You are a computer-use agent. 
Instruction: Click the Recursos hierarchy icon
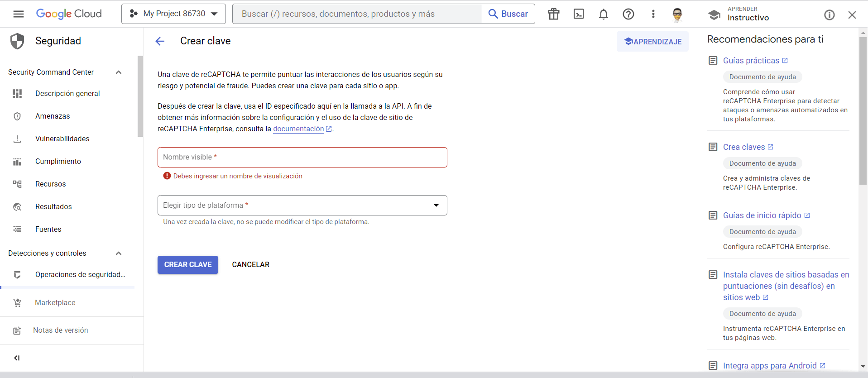pos(17,184)
